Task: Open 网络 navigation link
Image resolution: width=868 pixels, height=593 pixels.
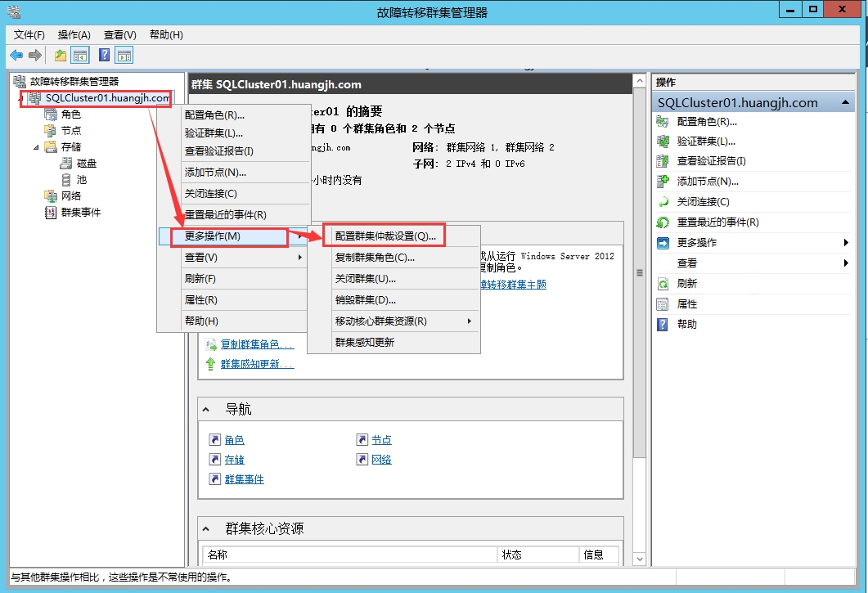Action: 381,460
